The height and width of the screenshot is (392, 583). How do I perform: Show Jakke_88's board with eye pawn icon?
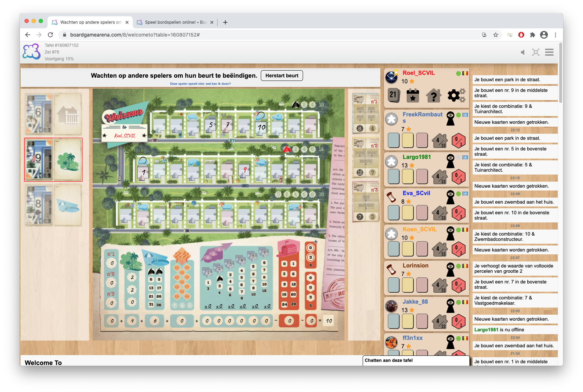pyautogui.click(x=450, y=306)
